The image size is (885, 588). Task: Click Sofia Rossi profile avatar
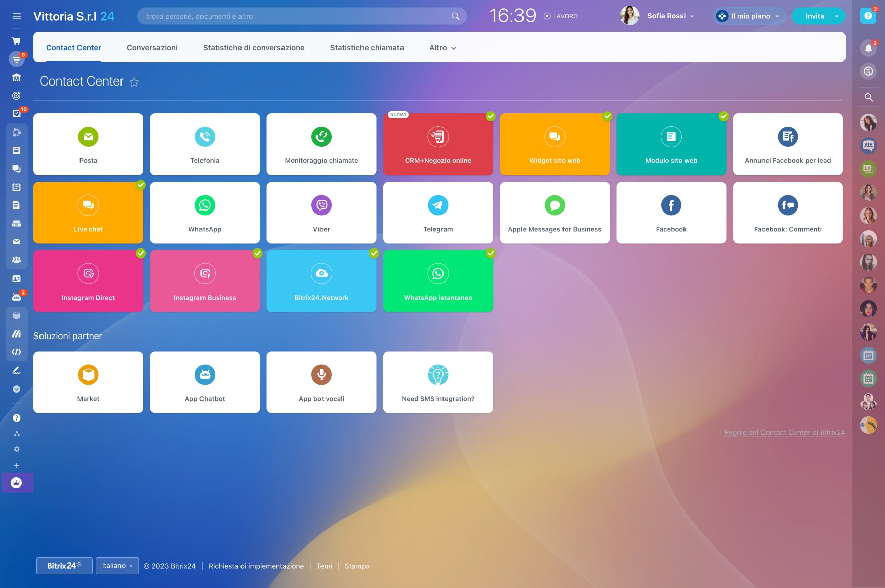pyautogui.click(x=629, y=16)
